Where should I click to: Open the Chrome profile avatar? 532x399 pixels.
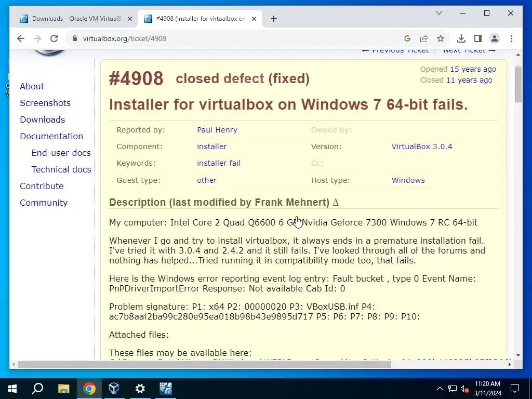495,38
